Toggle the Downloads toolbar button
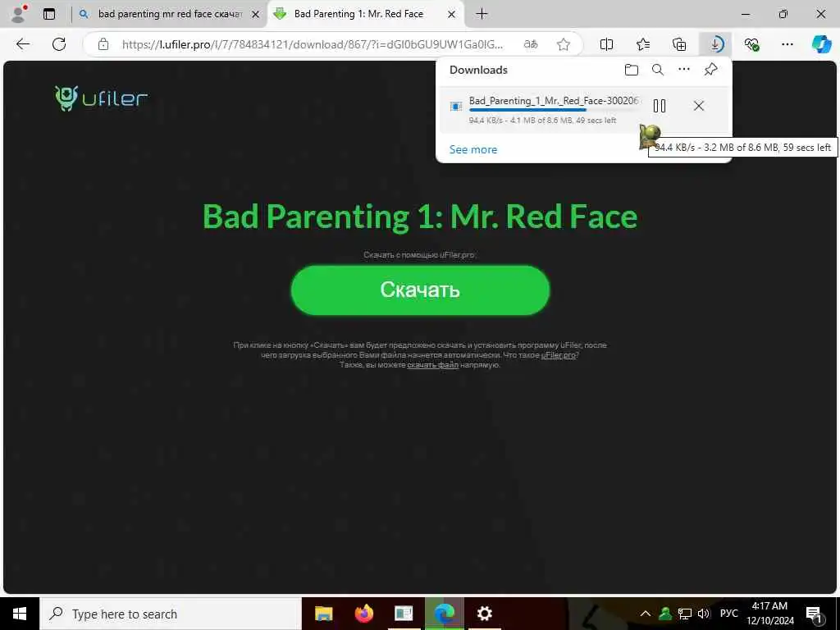This screenshot has height=630, width=840. click(715, 44)
